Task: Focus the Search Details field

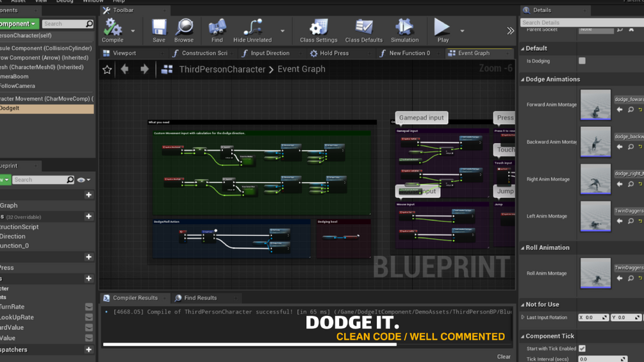Action: click(582, 22)
